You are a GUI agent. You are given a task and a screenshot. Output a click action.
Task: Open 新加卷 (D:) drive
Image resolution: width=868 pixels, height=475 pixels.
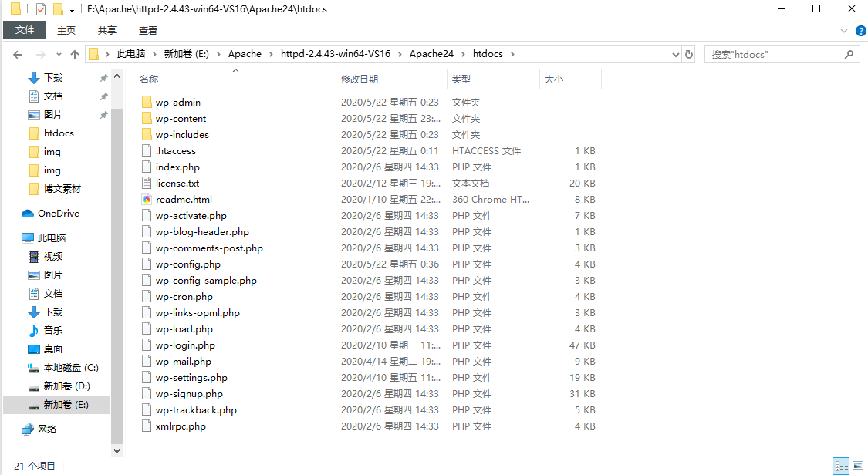66,386
